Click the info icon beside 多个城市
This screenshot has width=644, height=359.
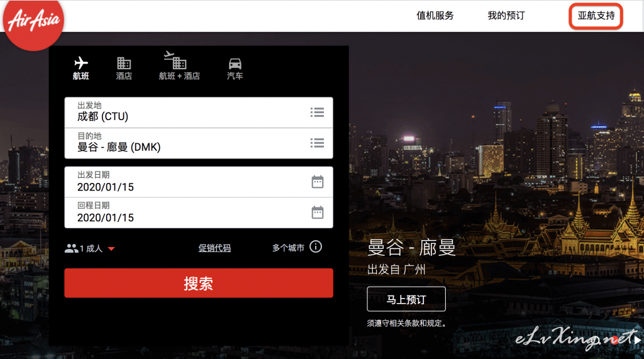pyautogui.click(x=316, y=247)
